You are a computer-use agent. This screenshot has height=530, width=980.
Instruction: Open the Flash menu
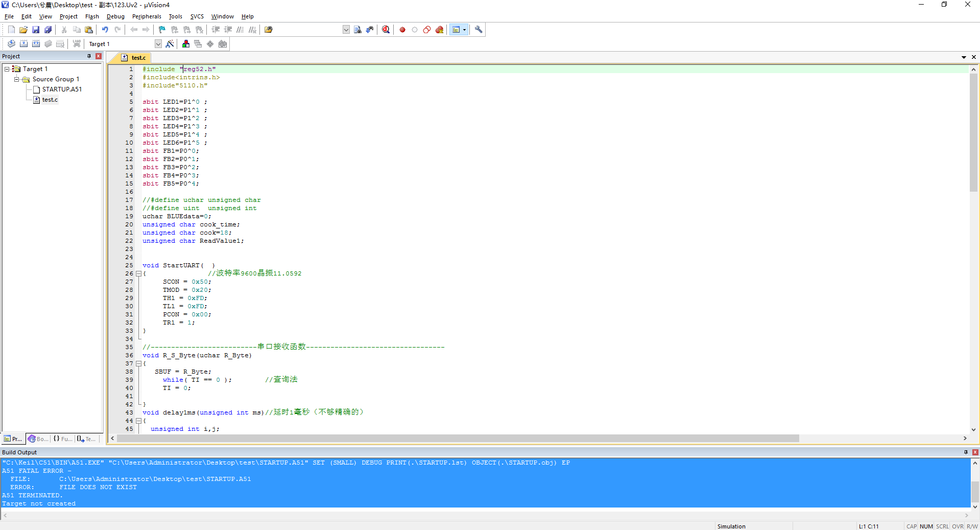92,16
